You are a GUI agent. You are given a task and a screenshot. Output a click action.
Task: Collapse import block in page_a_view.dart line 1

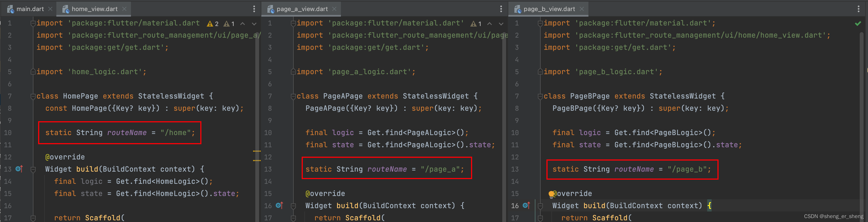(293, 23)
